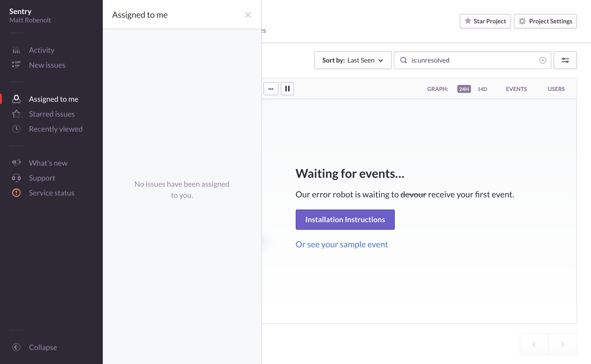Open Recently viewed panel
The image size is (591, 364).
[55, 129]
